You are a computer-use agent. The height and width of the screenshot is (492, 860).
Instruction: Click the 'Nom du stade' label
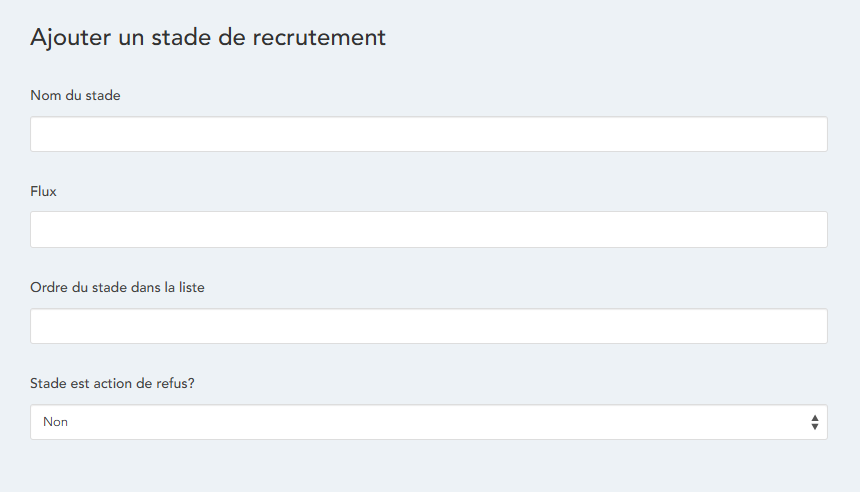coord(76,95)
